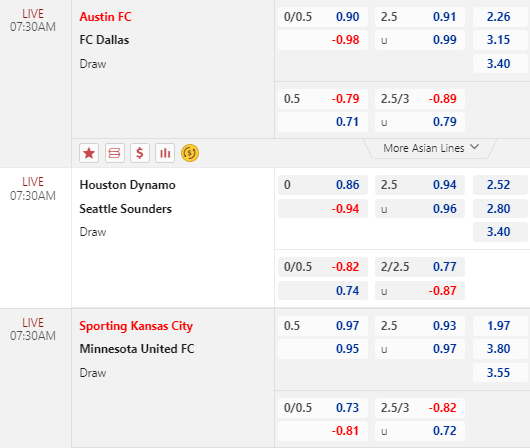Open Sporting Kansas City team link
Screen dimensions: 530x448
tap(136, 326)
